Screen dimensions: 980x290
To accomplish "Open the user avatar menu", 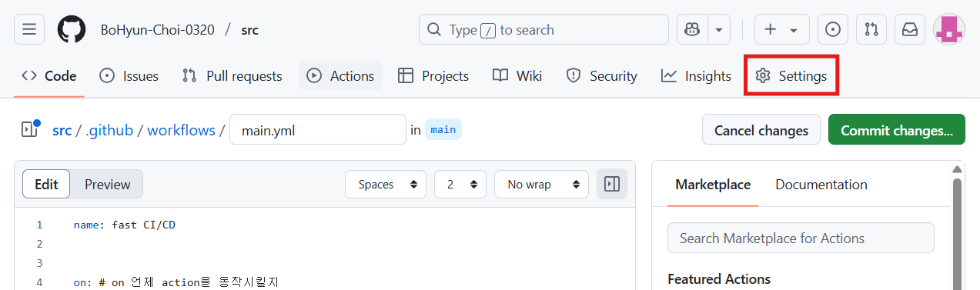I will [x=949, y=30].
